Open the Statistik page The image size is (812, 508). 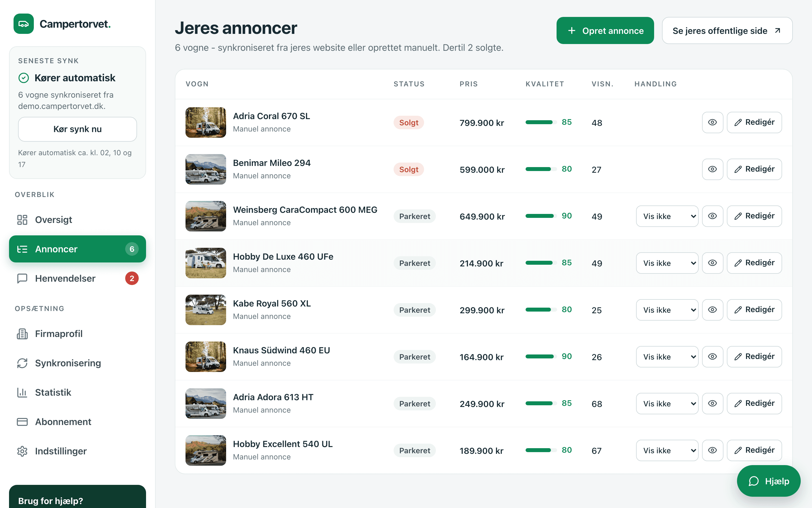pyautogui.click(x=78, y=392)
